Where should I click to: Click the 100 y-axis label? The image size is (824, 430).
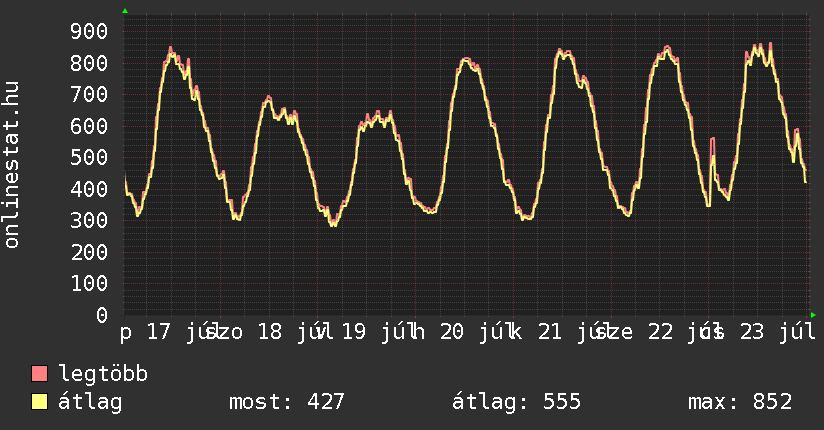[89, 284]
